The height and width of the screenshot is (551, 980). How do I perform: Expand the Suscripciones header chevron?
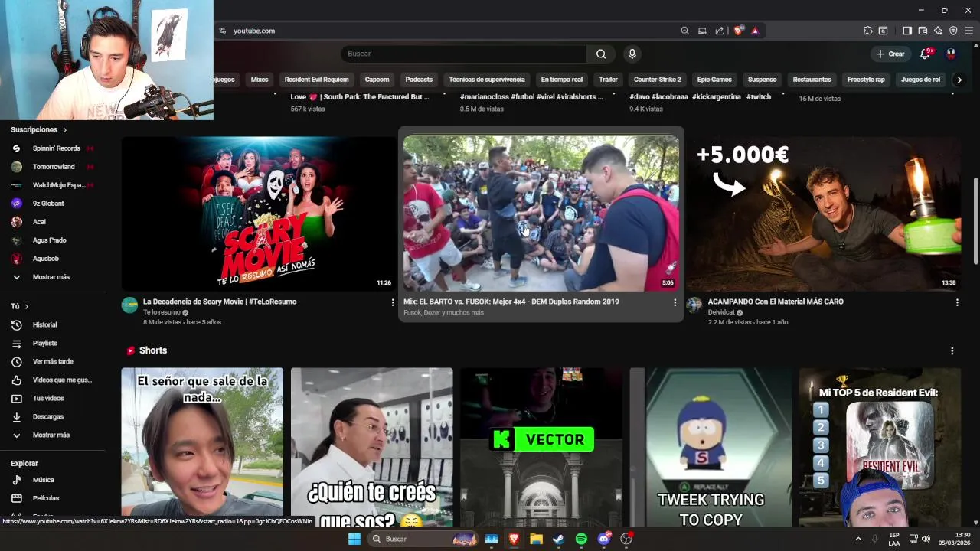pos(64,130)
